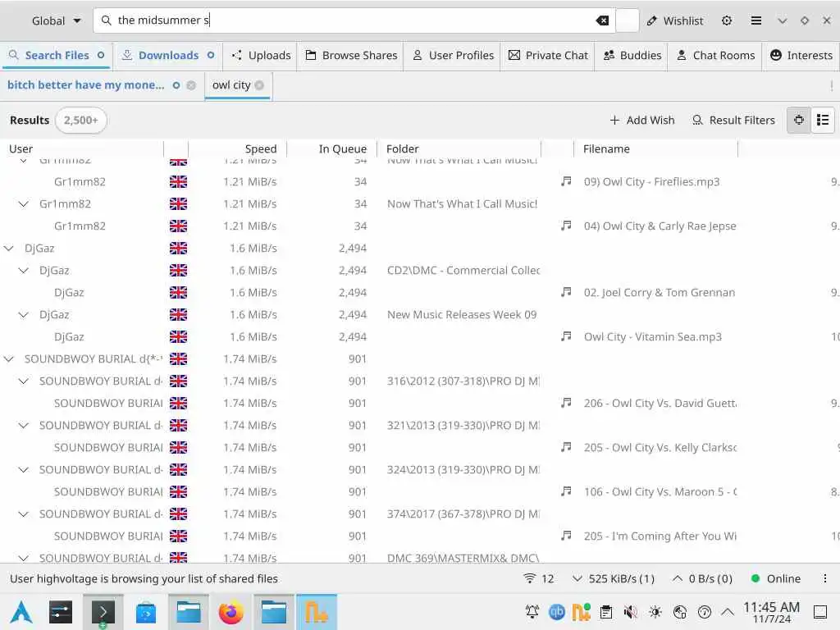Image resolution: width=840 pixels, height=630 pixels.
Task: Collapse the top-level DjGaz user group
Action: [8, 249]
